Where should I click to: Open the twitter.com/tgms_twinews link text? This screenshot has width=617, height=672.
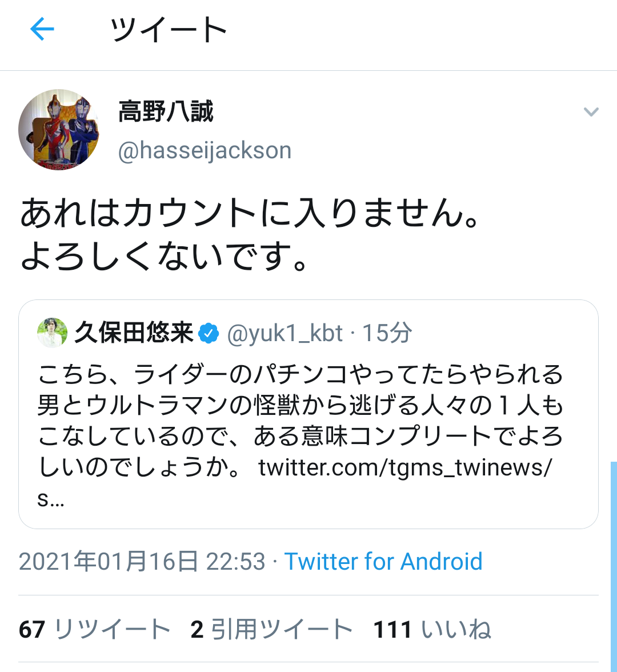[x=405, y=468]
